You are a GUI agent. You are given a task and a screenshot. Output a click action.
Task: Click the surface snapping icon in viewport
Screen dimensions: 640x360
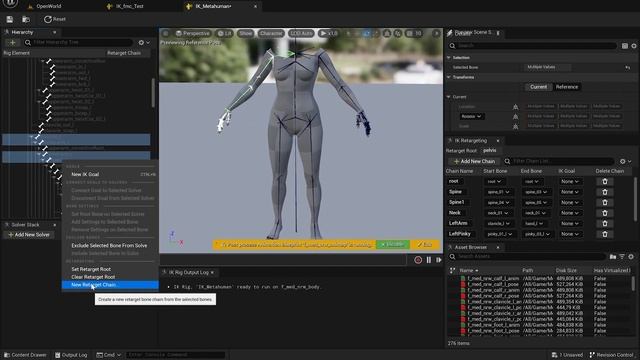pos(387,33)
